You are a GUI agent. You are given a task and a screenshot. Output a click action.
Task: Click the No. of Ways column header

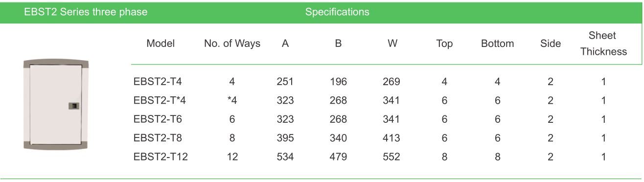click(x=232, y=44)
